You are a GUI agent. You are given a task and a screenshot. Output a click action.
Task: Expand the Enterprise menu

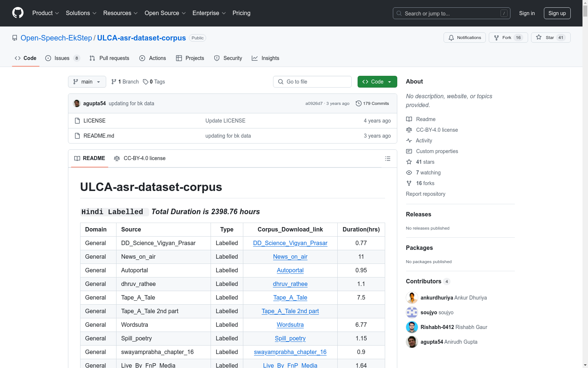(x=209, y=13)
